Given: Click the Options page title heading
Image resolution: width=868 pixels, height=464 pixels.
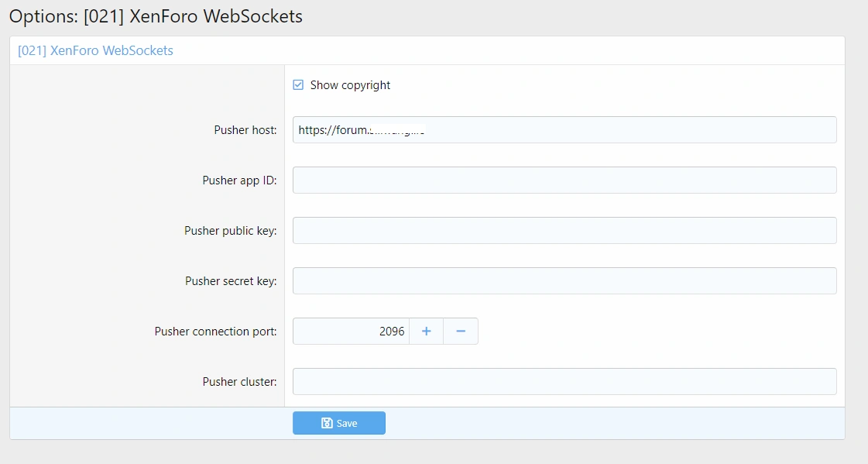Looking at the screenshot, I should pos(156,16).
